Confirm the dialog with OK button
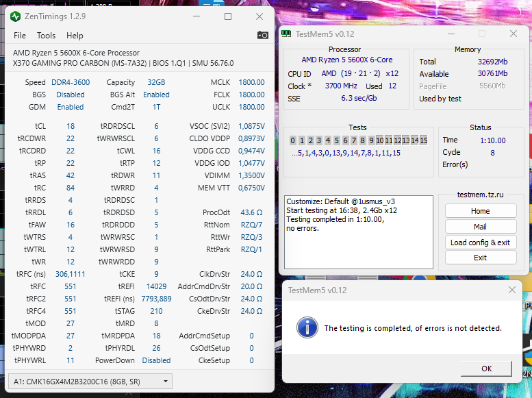The image size is (532, 398). (x=486, y=369)
